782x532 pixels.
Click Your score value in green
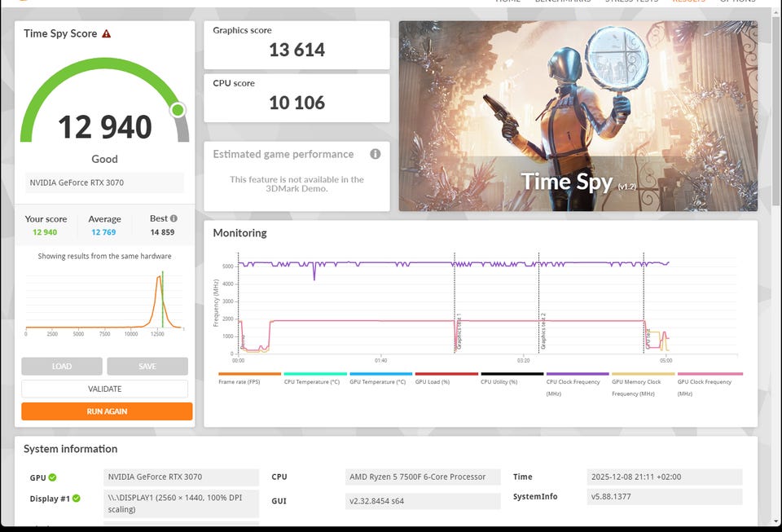[x=45, y=232]
